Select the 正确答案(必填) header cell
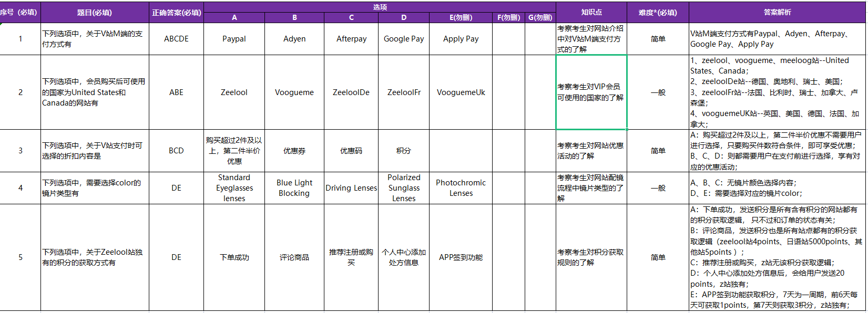The width and height of the screenshot is (868, 313). point(176,13)
